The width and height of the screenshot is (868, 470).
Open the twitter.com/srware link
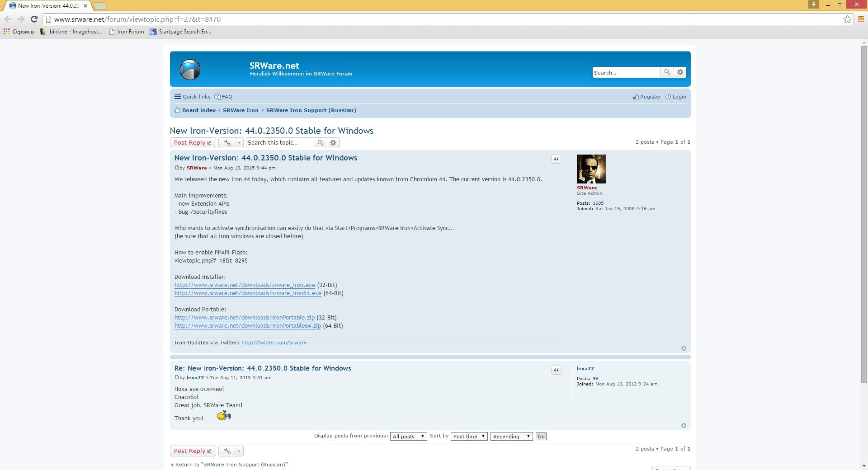pyautogui.click(x=274, y=343)
